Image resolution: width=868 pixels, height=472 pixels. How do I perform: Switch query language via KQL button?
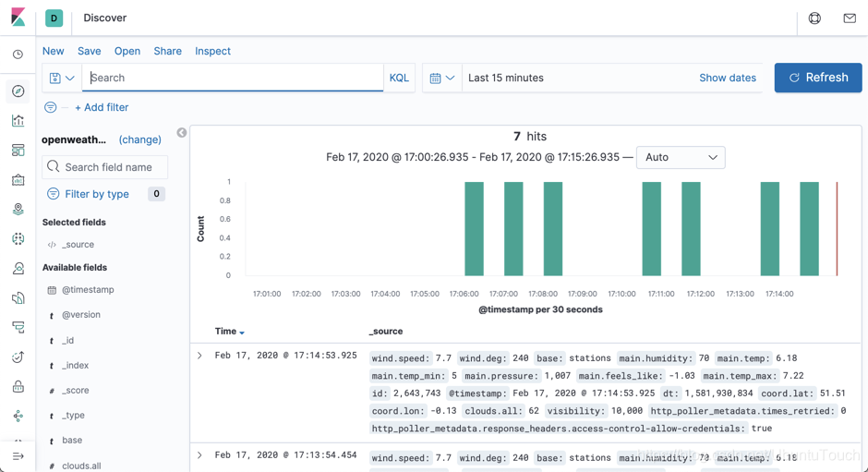(399, 79)
